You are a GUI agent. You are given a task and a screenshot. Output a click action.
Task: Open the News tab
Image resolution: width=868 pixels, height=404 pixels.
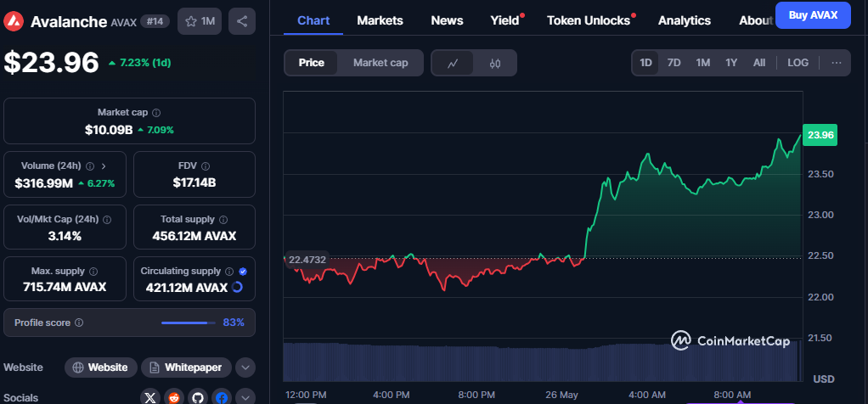point(447,20)
